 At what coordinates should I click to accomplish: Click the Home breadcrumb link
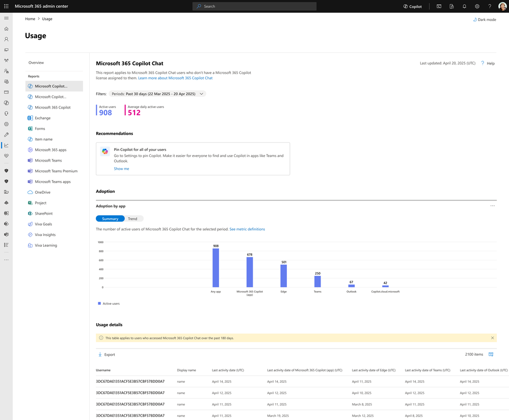tap(30, 19)
